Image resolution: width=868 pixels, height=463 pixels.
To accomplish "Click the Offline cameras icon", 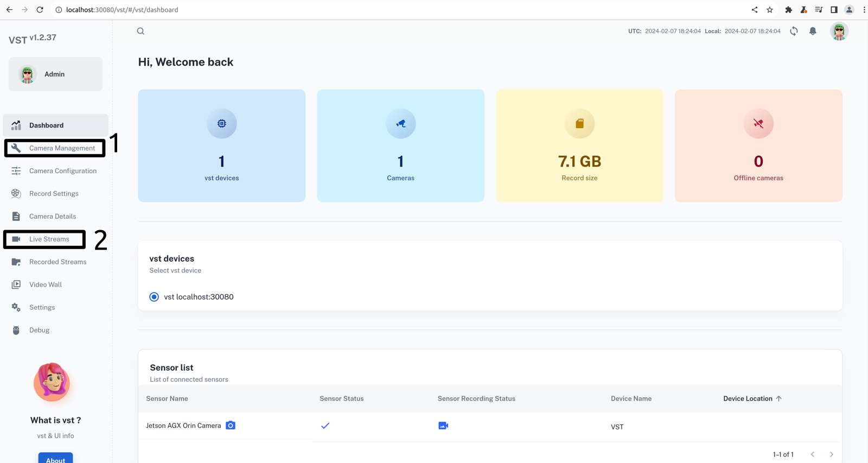I will point(758,124).
